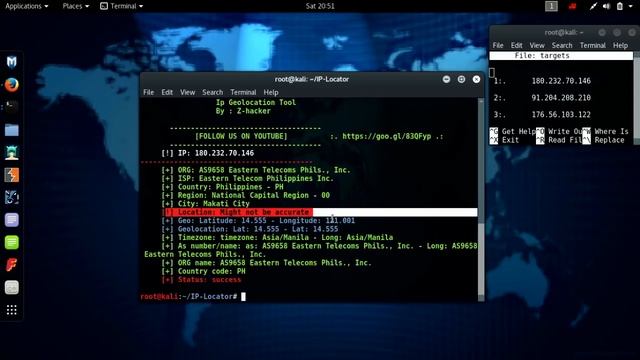The width and height of the screenshot is (640, 360).
Task: Open File menu in nano terminal window
Action: [x=498, y=45]
